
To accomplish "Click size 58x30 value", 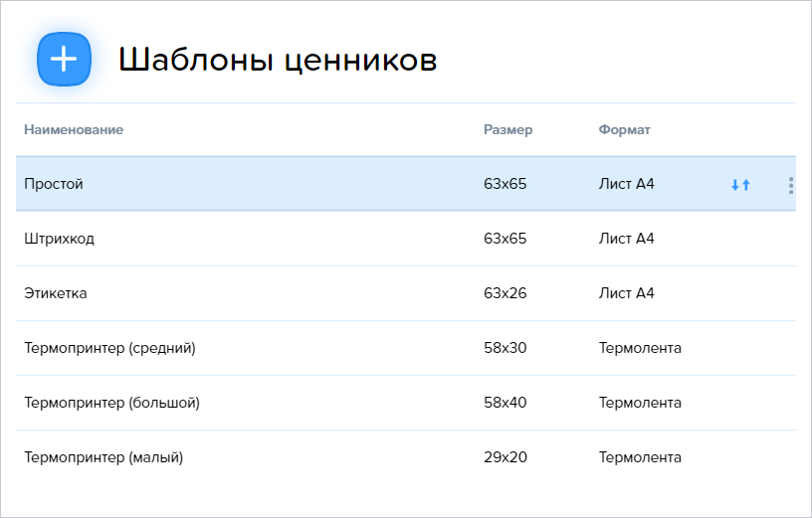I will [x=505, y=348].
